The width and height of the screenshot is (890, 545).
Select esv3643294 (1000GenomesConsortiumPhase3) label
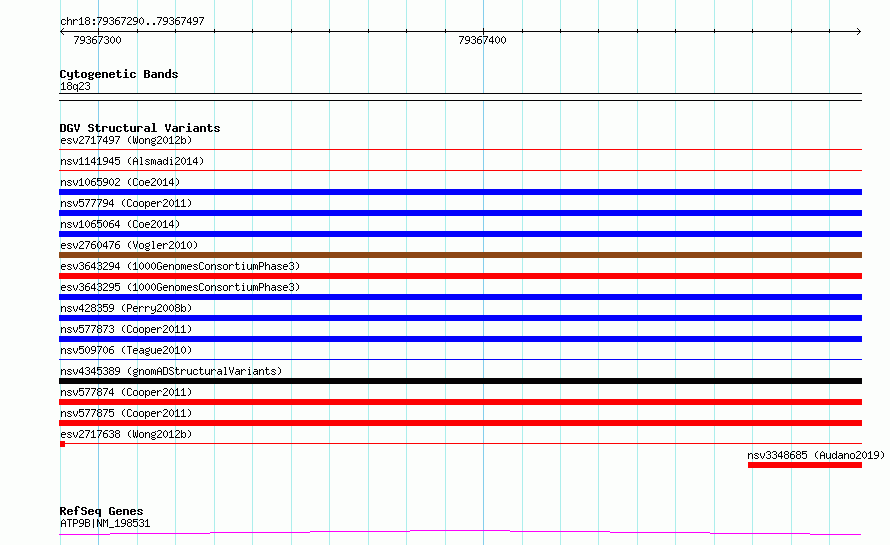(x=180, y=266)
